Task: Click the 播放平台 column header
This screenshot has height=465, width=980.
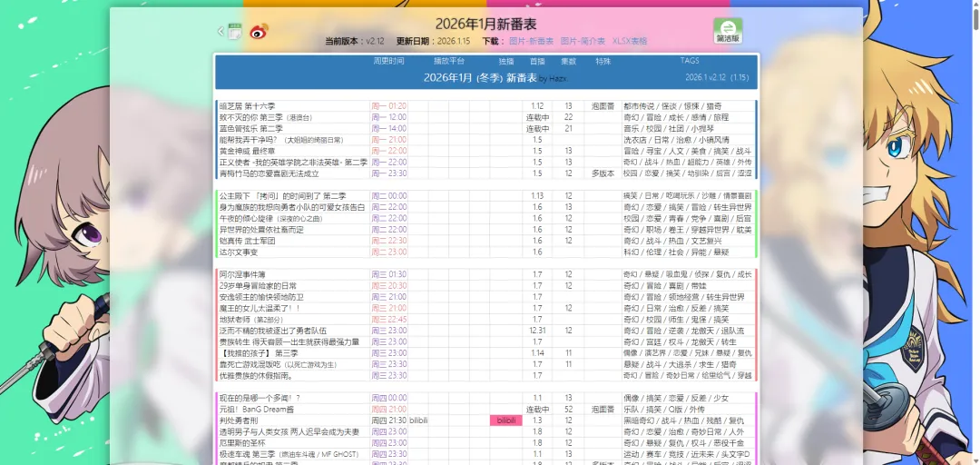Action: pyautogui.click(x=449, y=62)
